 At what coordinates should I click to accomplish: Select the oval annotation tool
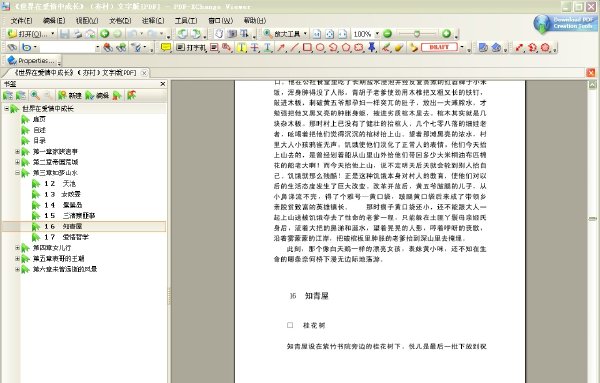pyautogui.click(x=320, y=47)
